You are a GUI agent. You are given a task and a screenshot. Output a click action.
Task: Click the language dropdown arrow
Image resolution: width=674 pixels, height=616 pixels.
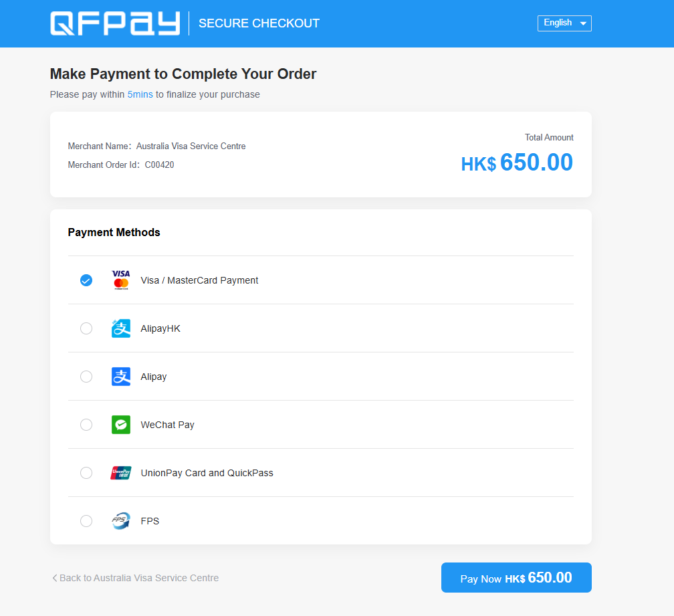pos(583,23)
